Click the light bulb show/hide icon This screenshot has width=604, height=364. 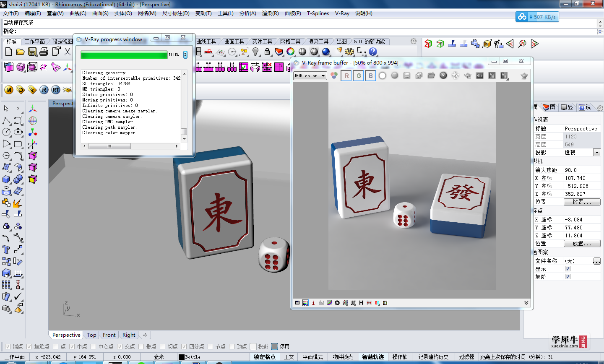coord(255,52)
